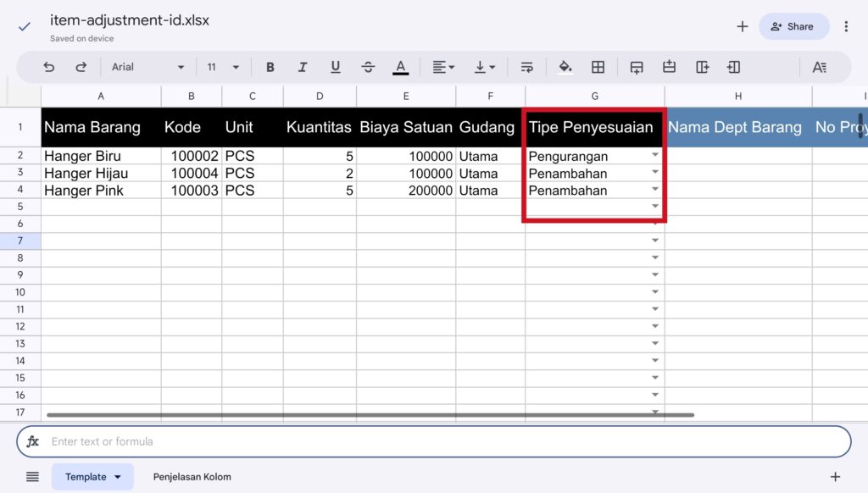Select the Hanger Biru cell
The image size is (868, 493).
click(101, 156)
